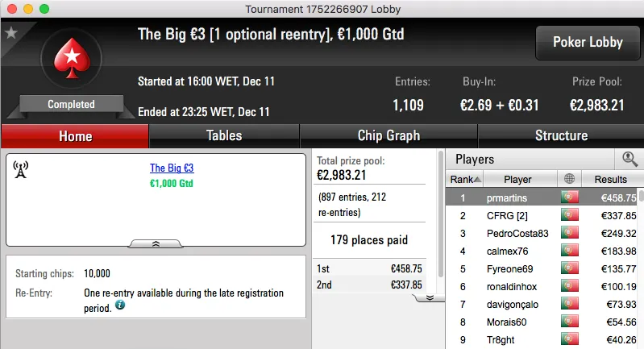Click the favorite star icon
The width and height of the screenshot is (644, 349).
pos(11,33)
